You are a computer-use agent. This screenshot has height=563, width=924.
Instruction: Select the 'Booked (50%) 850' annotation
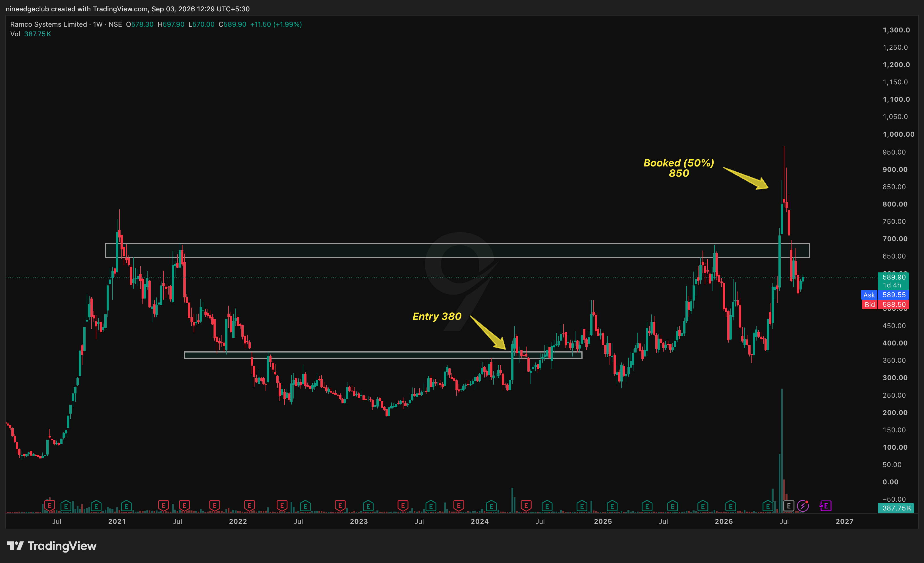(679, 168)
